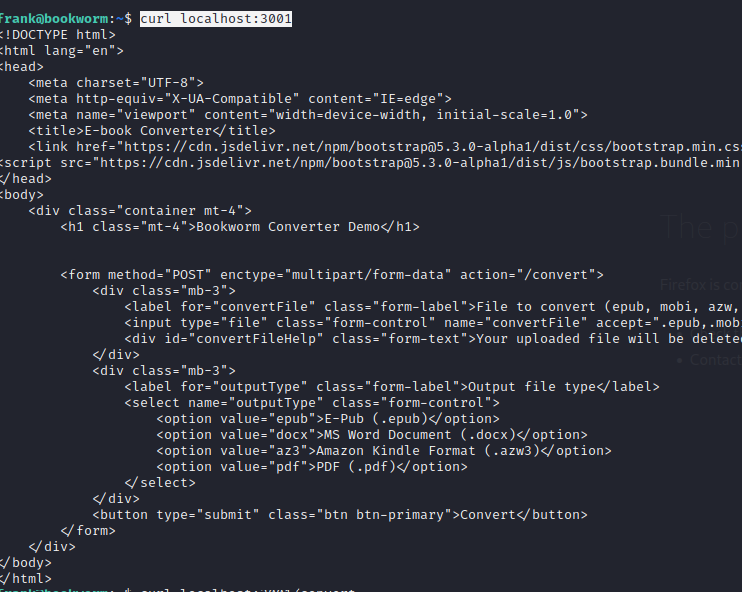Click the convertFile label line
Viewport: 742px width, 592px height.
point(433,307)
